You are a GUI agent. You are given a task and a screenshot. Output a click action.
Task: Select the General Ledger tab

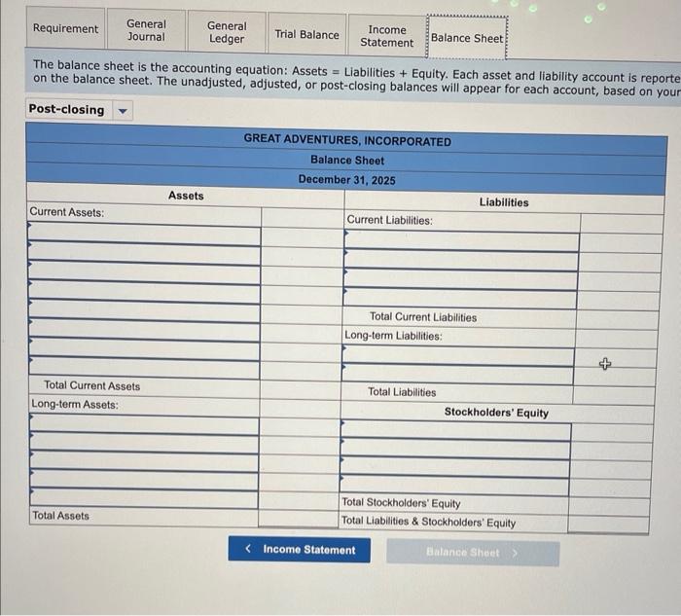point(227,32)
